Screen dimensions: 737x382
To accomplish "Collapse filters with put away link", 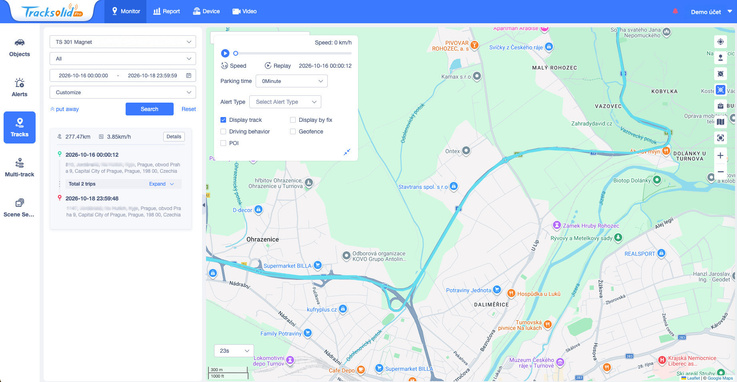I will (64, 109).
